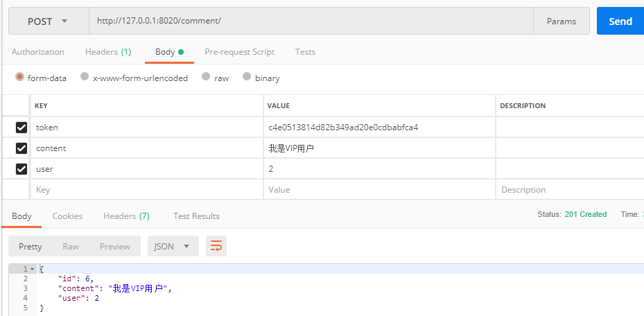The height and width of the screenshot is (316, 644).
Task: Click the user value 2 cell
Action: (x=379, y=168)
